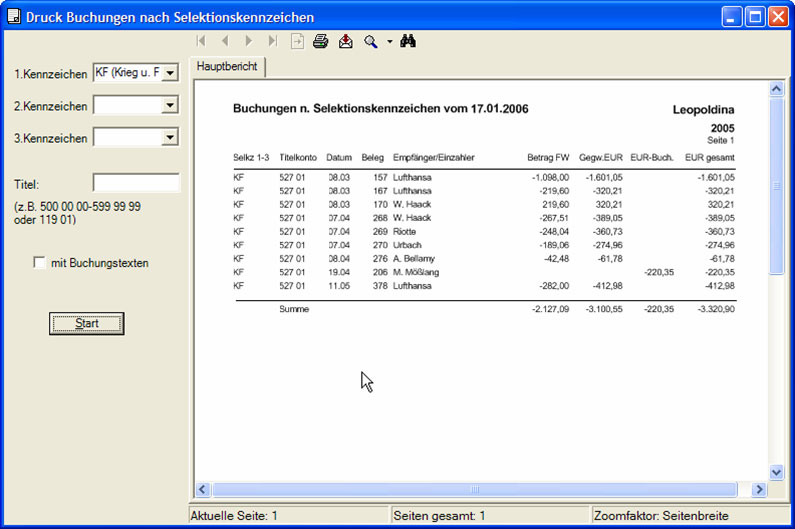795x529 pixels.
Task: Click the magnifier zoom icon
Action: pos(371,41)
